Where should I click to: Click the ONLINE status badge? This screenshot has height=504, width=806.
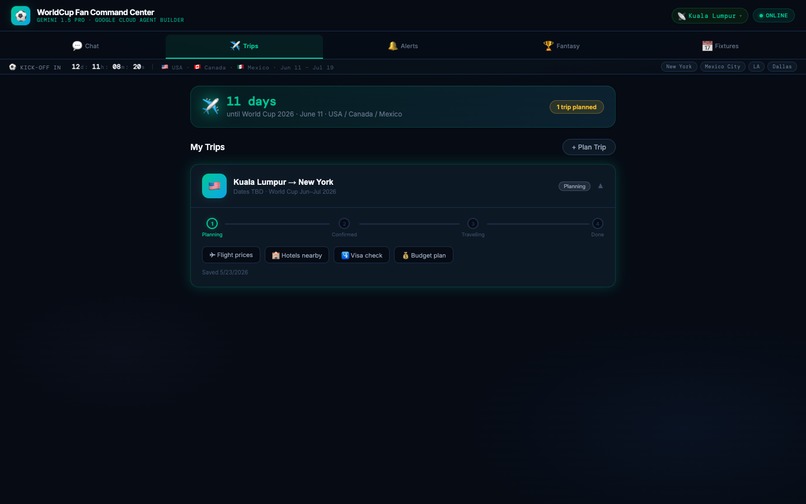pos(774,15)
